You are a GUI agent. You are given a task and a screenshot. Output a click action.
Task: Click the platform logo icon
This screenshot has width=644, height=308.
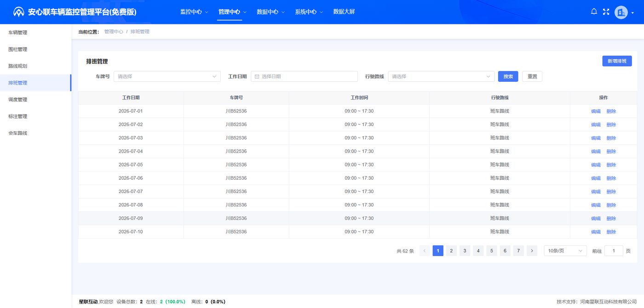point(19,12)
